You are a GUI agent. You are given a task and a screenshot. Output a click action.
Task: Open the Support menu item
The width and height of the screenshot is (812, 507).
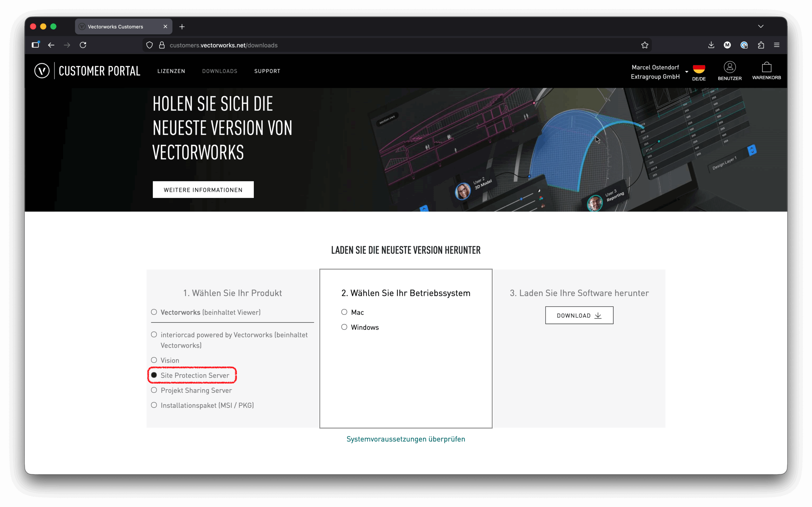(267, 71)
